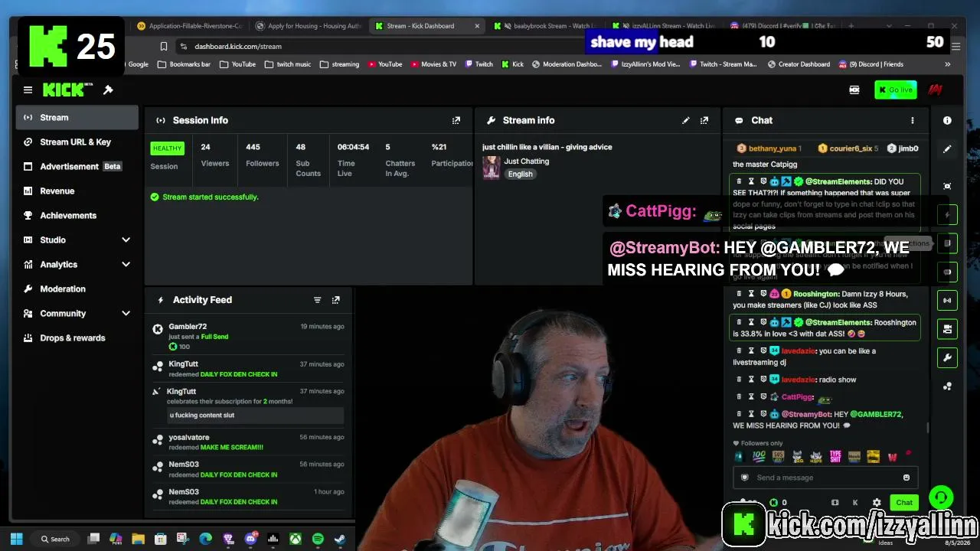Screen dimensions: 980x551
Task: Go to Stream URL & Key
Action: click(x=77, y=142)
